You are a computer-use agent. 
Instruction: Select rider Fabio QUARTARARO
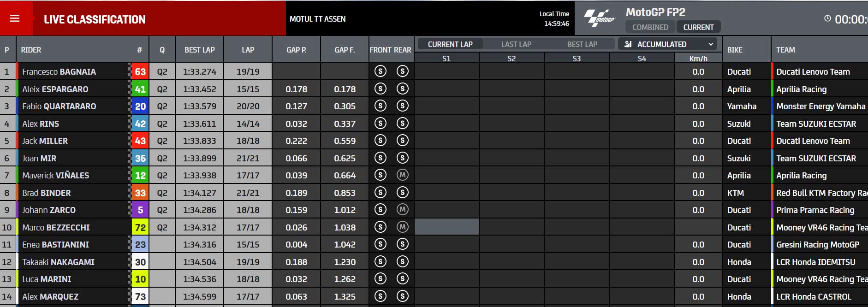point(59,106)
